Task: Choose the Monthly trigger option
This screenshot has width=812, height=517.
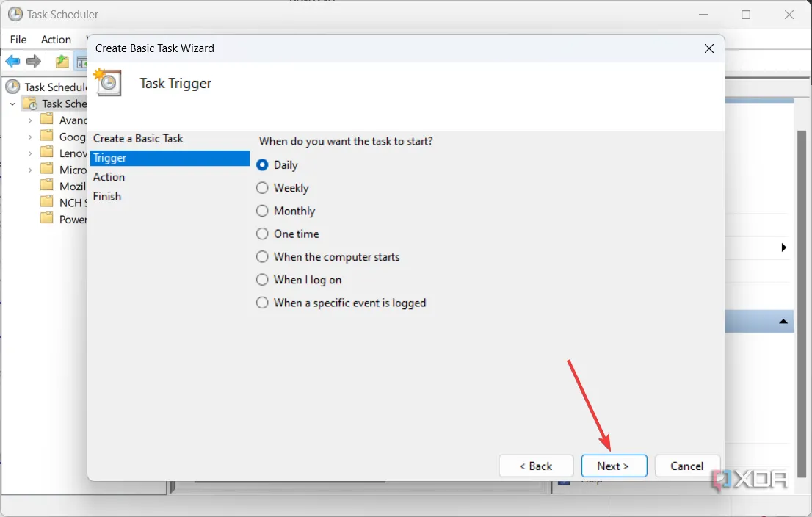Action: 262,211
